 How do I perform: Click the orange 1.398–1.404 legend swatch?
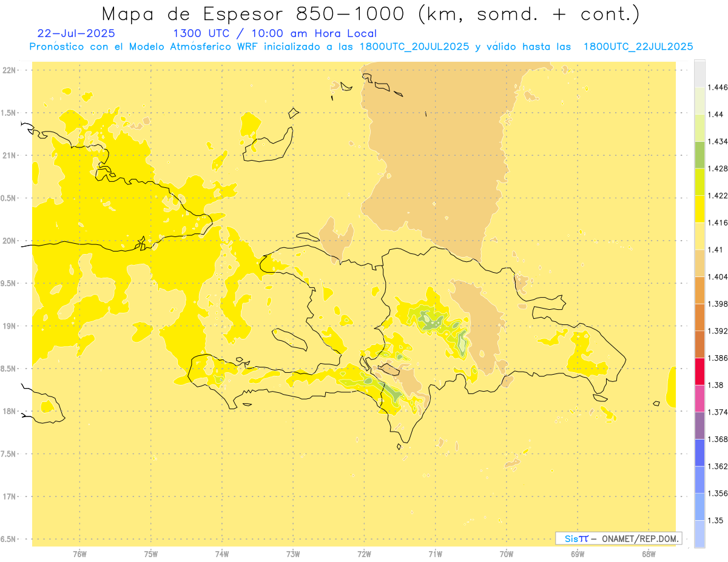[x=699, y=290]
